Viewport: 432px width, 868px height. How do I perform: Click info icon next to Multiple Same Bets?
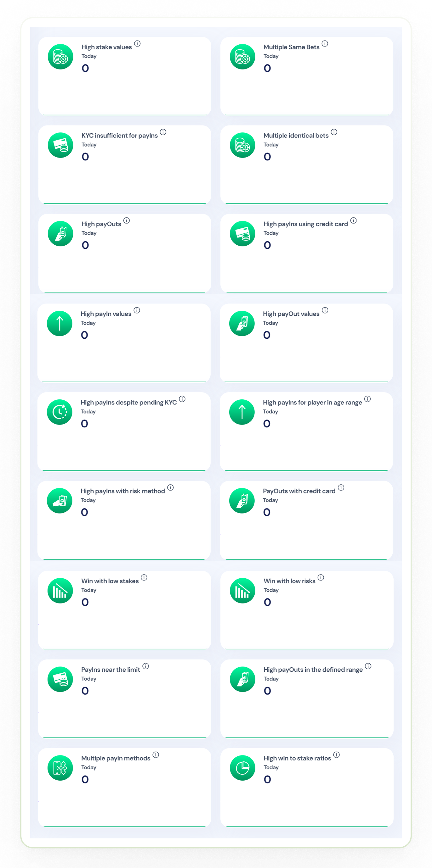click(325, 43)
